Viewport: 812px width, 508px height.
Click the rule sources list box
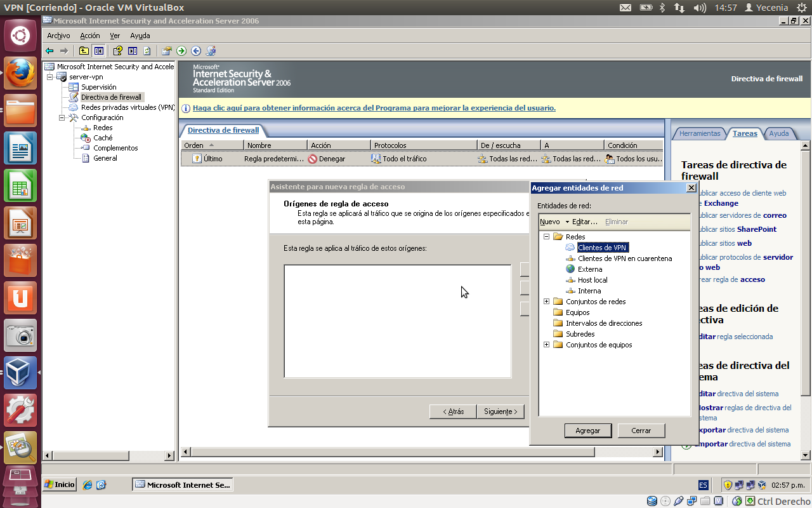coord(398,321)
